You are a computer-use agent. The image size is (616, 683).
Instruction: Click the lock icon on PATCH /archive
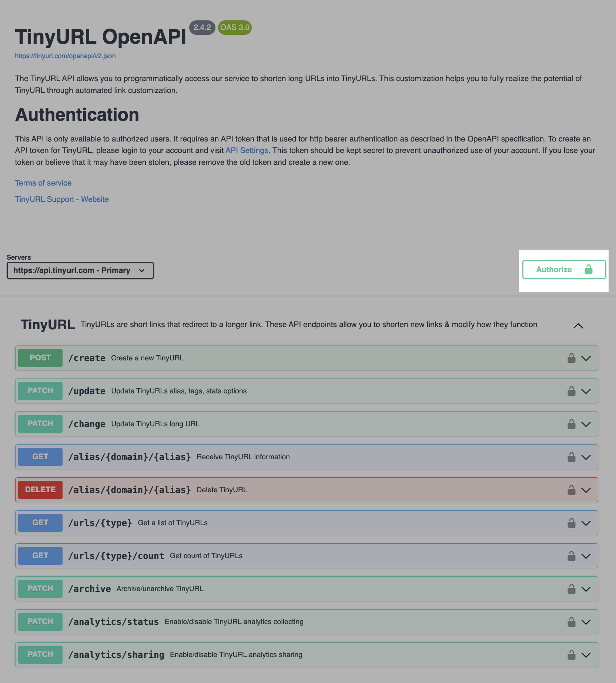click(x=571, y=589)
